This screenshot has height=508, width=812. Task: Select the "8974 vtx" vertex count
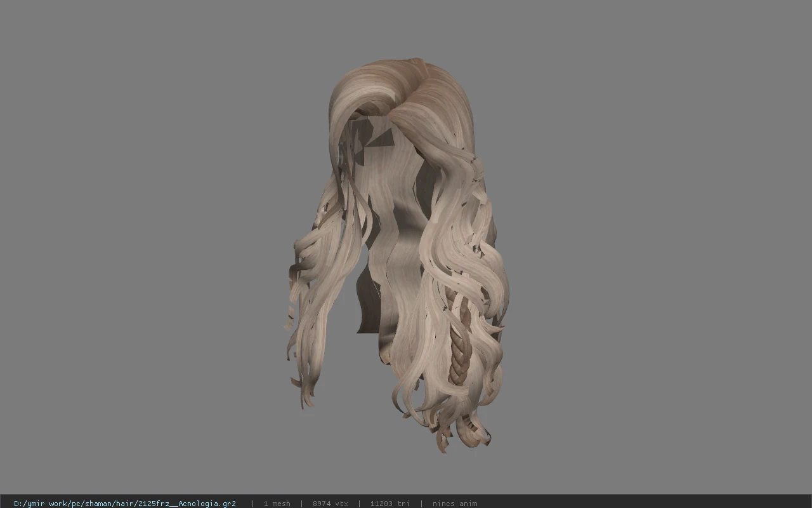click(330, 504)
